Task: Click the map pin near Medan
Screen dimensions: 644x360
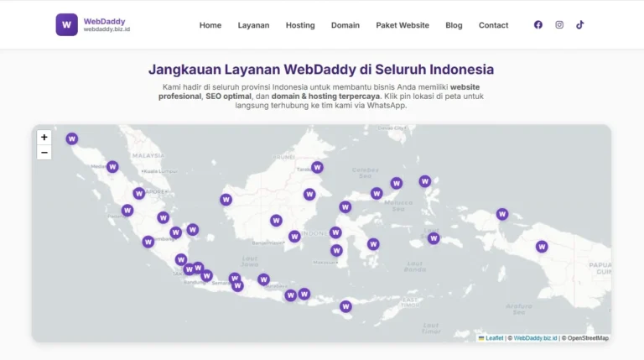Action: [112, 167]
